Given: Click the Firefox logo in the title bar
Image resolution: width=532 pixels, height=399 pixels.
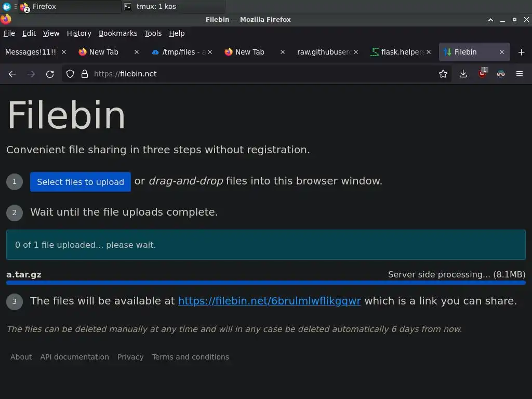Looking at the screenshot, I should pos(5,19).
